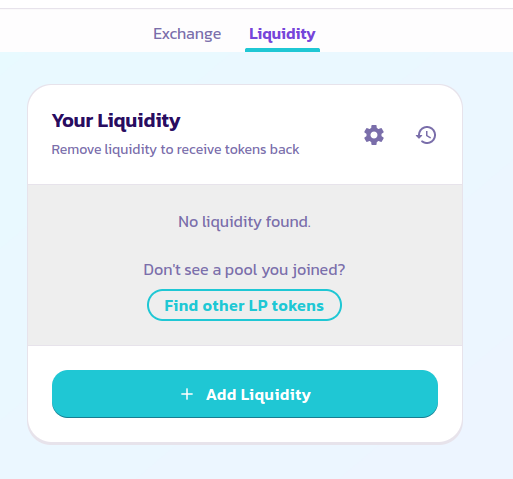Click Find other LP tokens button

tap(244, 305)
